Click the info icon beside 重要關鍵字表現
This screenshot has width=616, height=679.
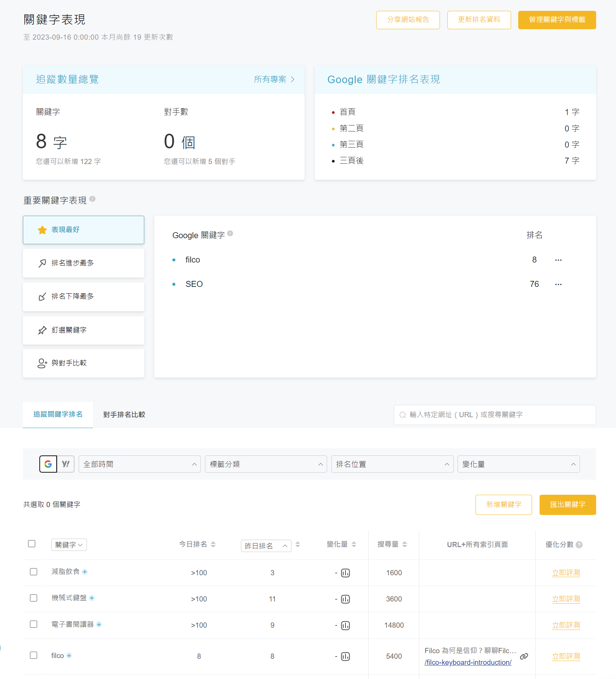93,199
